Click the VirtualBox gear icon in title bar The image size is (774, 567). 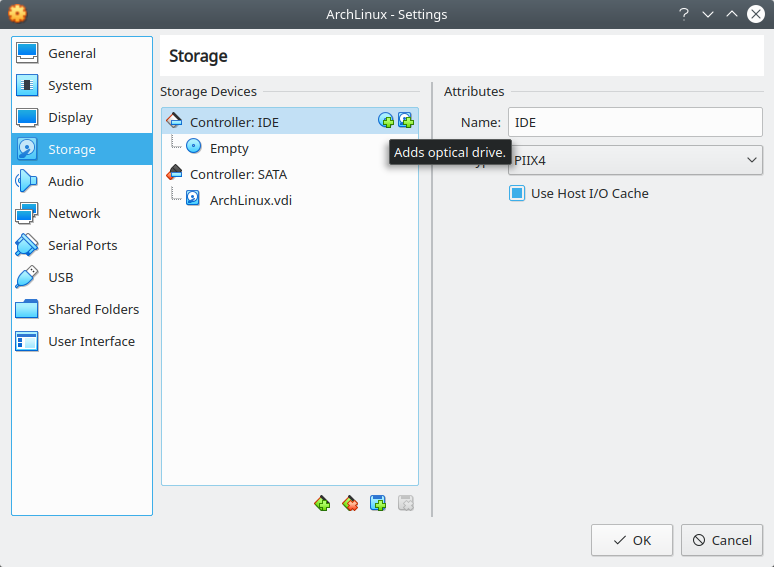pos(17,14)
